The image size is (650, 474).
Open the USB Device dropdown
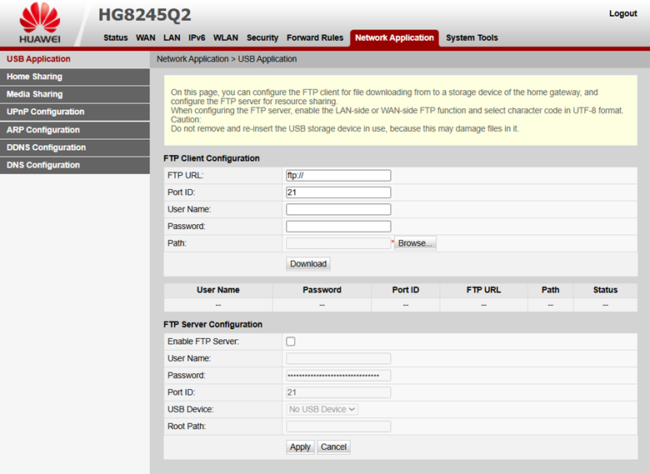click(x=322, y=409)
